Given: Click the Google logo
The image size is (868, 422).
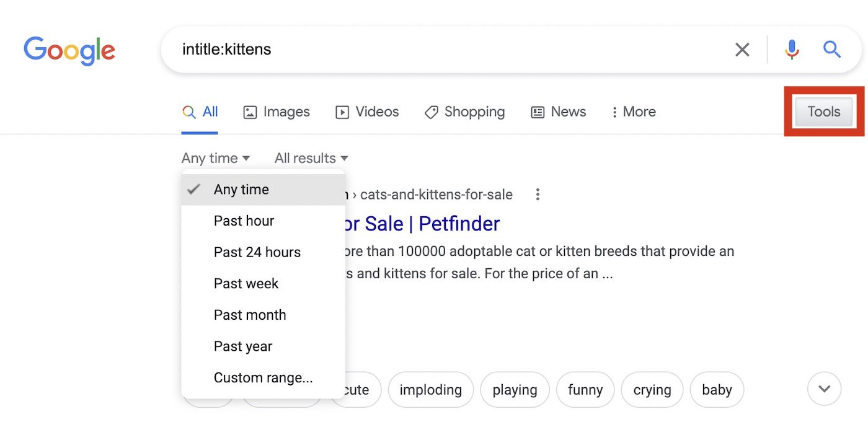Looking at the screenshot, I should pyautogui.click(x=69, y=50).
